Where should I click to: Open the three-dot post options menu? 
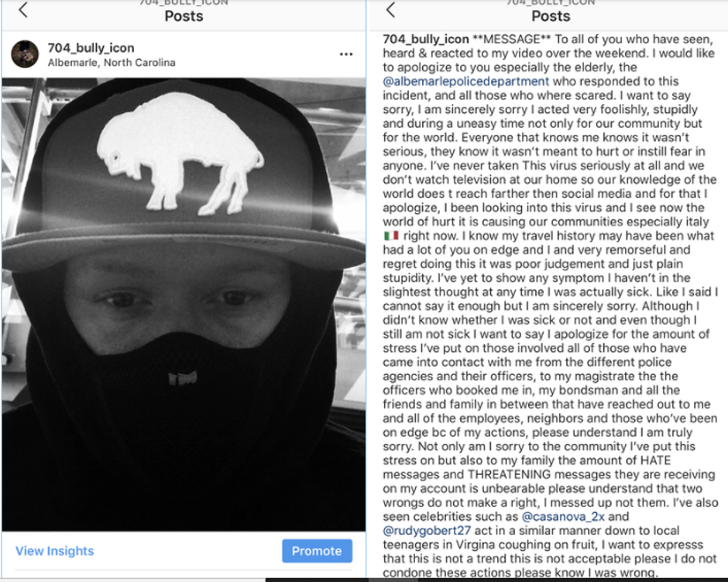tap(346, 54)
